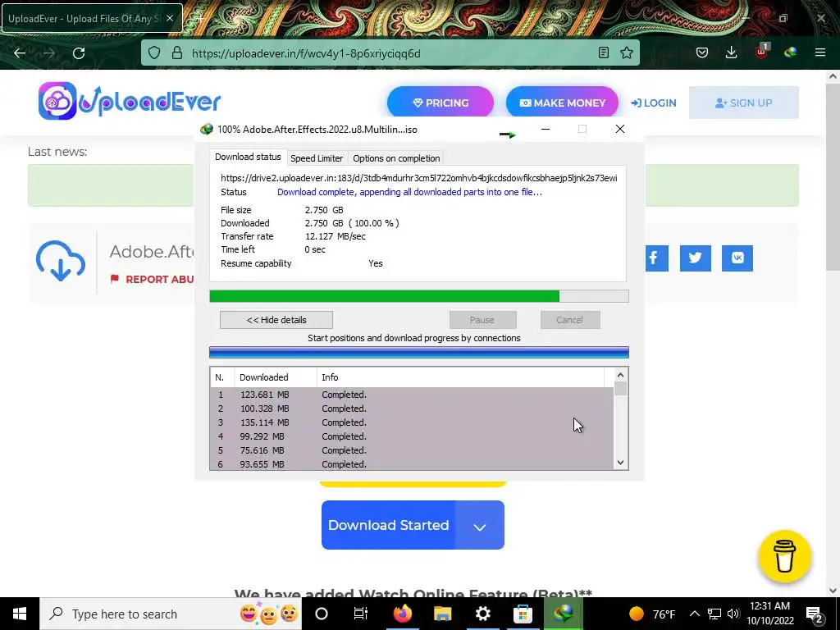Show hidden system tray icons
Image resolution: width=840 pixels, height=630 pixels.
coord(694,614)
